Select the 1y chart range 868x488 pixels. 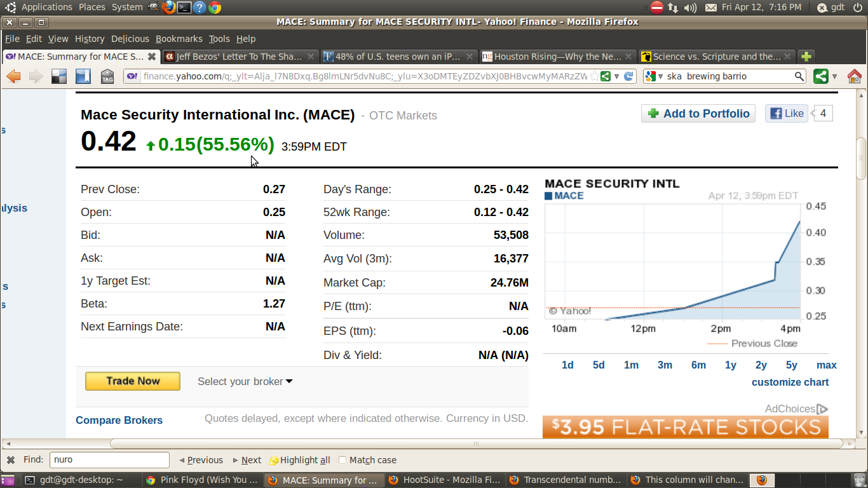[731, 365]
